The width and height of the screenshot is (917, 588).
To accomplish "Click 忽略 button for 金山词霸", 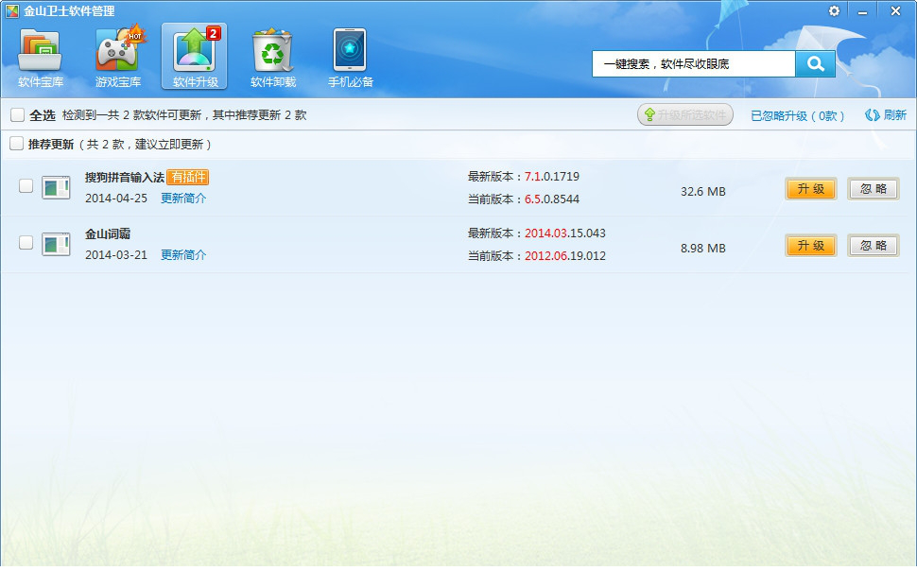I will (x=874, y=246).
